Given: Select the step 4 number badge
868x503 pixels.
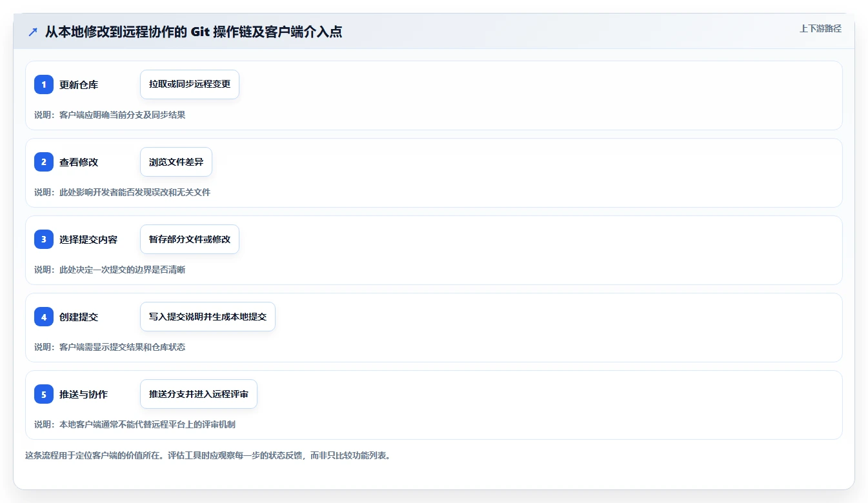Looking at the screenshot, I should (44, 317).
